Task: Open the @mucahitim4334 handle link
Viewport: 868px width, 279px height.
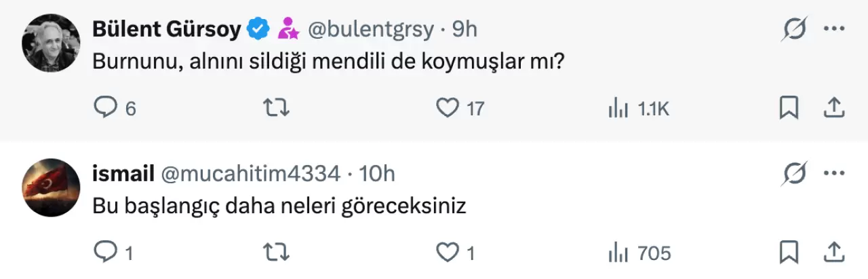Action: pyautogui.click(x=250, y=174)
